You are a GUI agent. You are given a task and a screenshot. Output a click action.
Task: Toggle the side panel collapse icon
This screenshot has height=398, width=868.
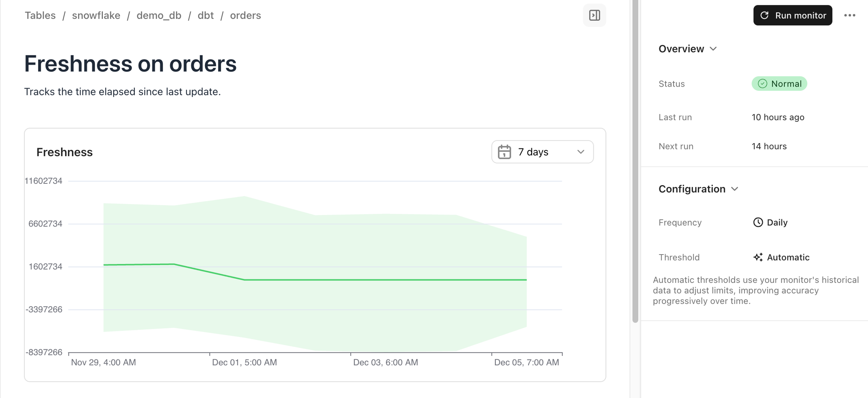coord(594,15)
